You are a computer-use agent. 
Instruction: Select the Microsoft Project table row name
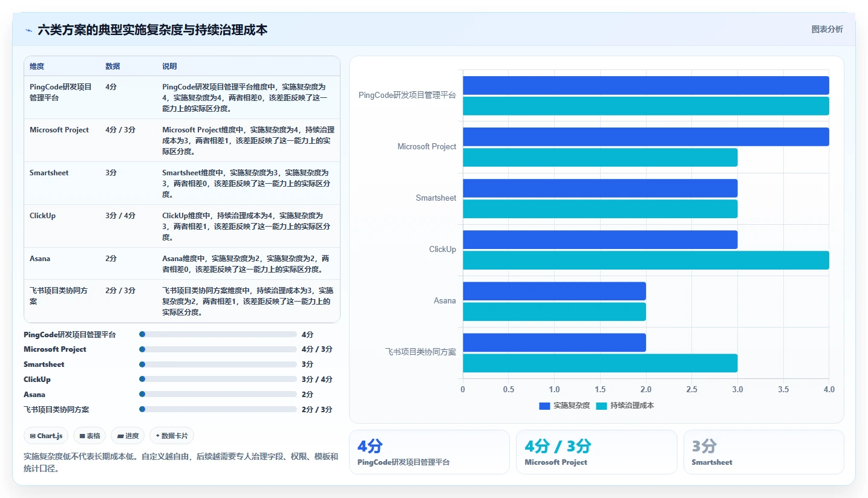[x=59, y=130]
